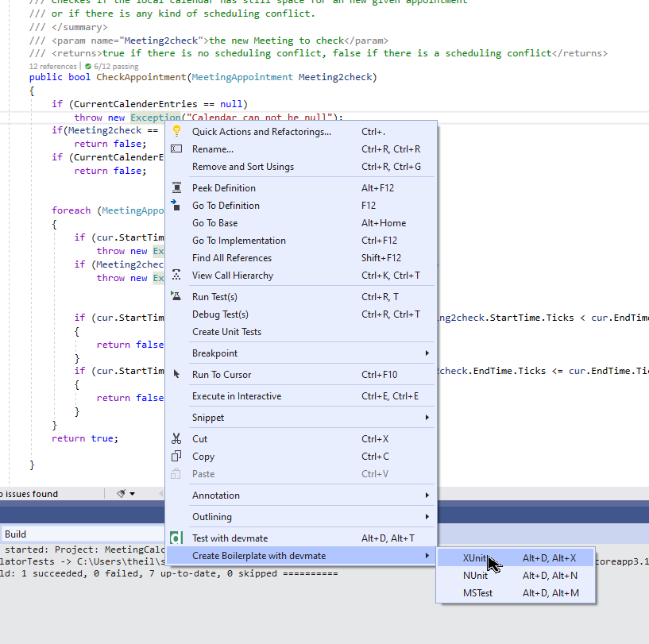Viewport: 649px width, 644px height.
Task: Click the devmate logo icon
Action: (x=176, y=538)
